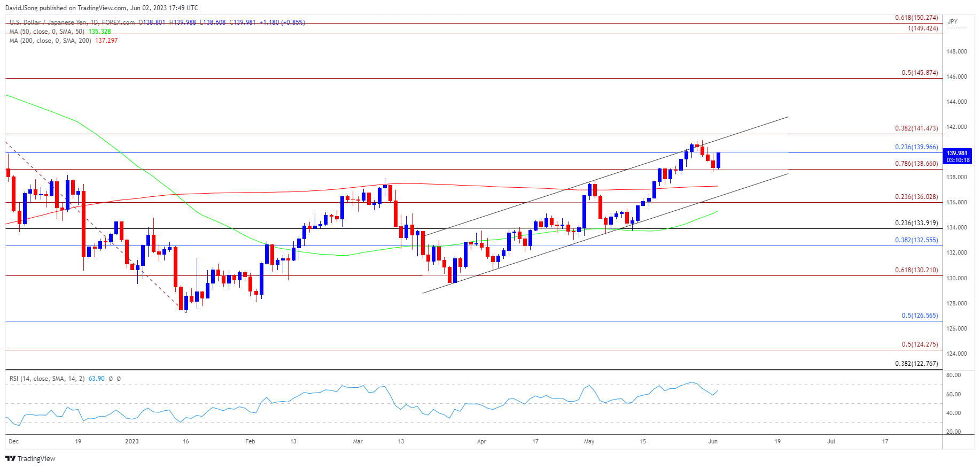
Task: Click the 148.000 price axis label
Action: (956, 51)
